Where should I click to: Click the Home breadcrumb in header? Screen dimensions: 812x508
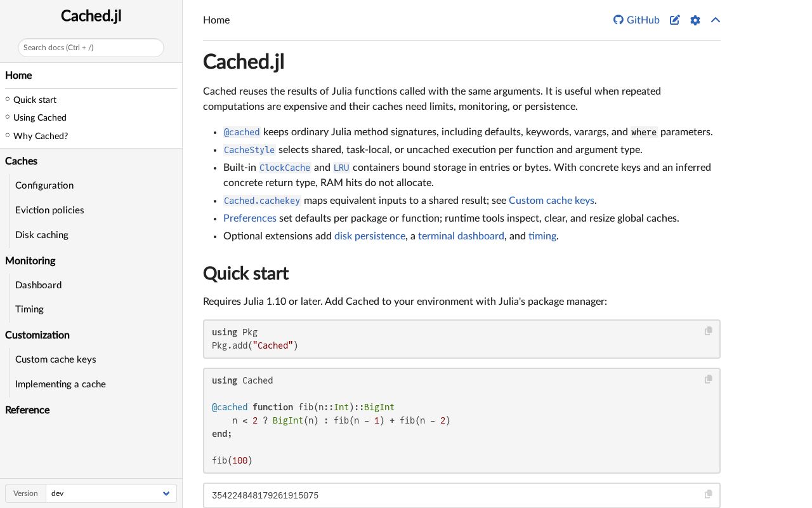click(216, 20)
